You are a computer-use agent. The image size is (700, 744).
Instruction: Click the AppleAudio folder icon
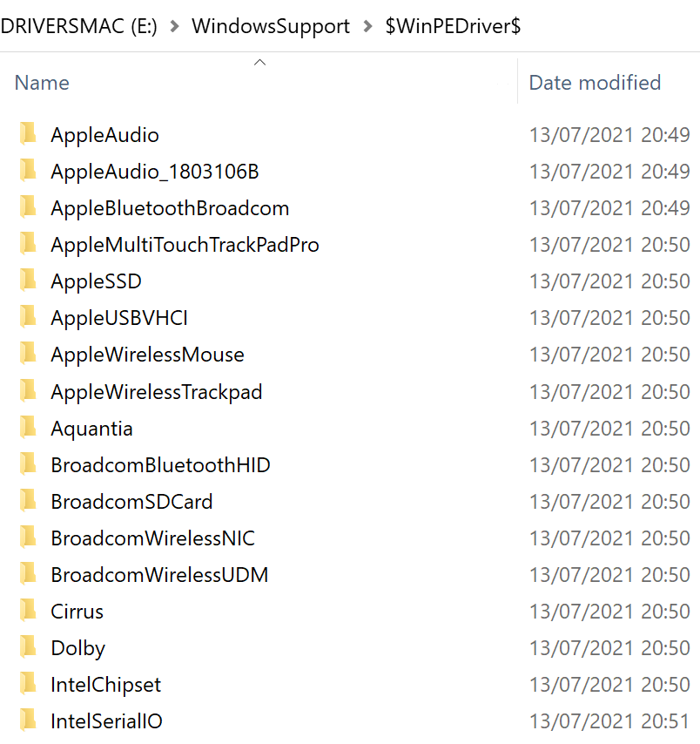click(28, 133)
